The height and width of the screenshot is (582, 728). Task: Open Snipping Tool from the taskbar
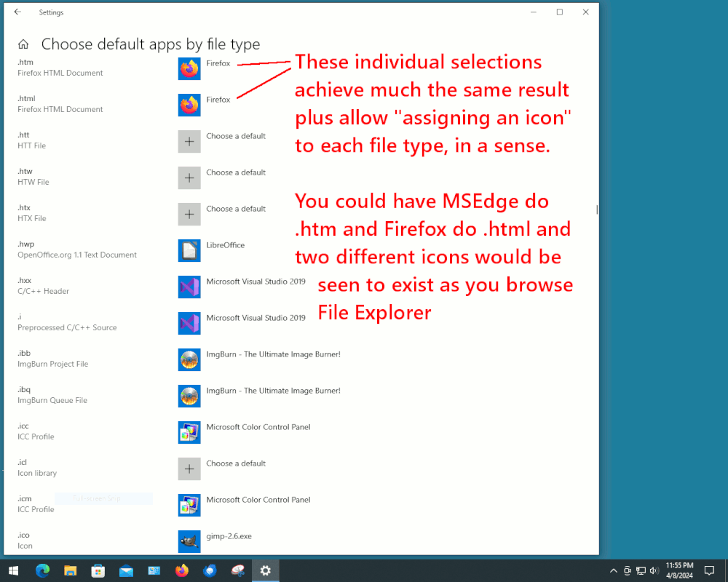238,570
